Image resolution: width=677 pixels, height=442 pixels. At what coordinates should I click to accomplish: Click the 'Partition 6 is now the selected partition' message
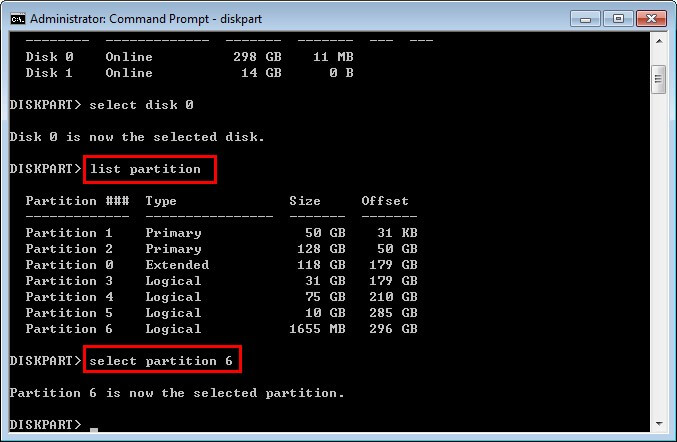pos(176,393)
